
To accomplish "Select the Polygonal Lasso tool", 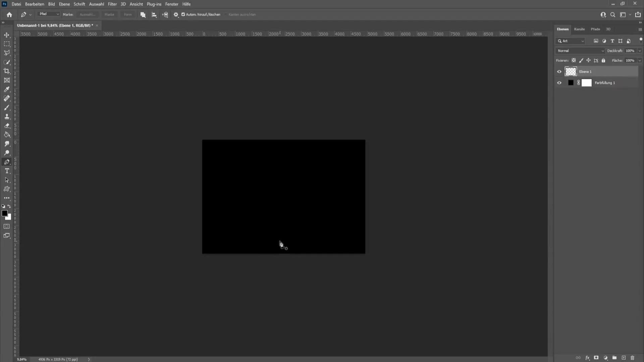I will tap(7, 53).
